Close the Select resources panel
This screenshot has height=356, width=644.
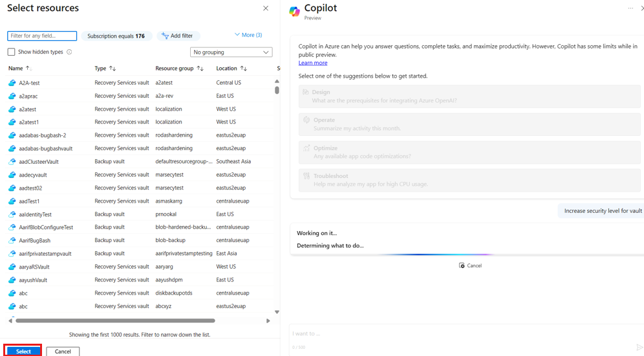(266, 8)
